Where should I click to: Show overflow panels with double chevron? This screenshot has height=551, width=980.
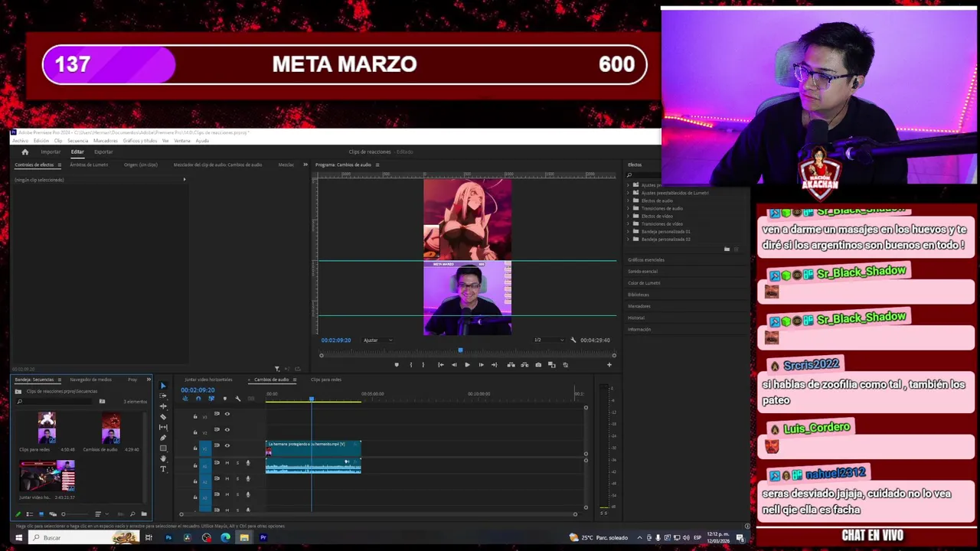click(305, 165)
